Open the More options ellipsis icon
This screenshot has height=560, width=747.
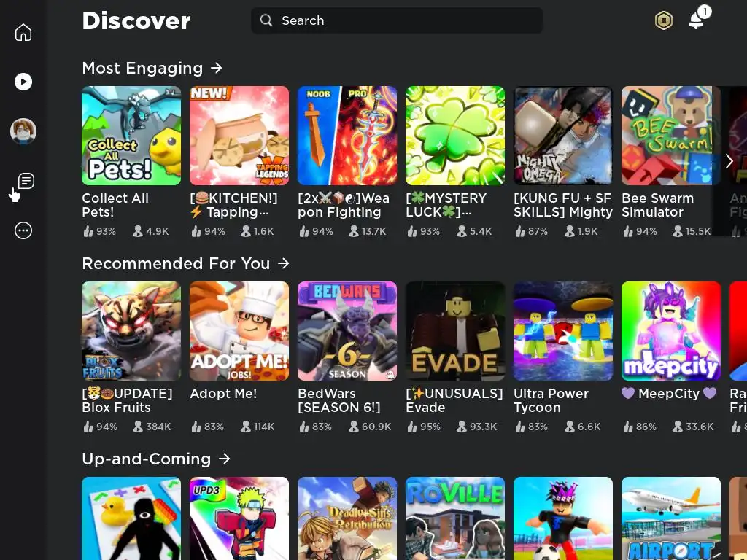(23, 230)
